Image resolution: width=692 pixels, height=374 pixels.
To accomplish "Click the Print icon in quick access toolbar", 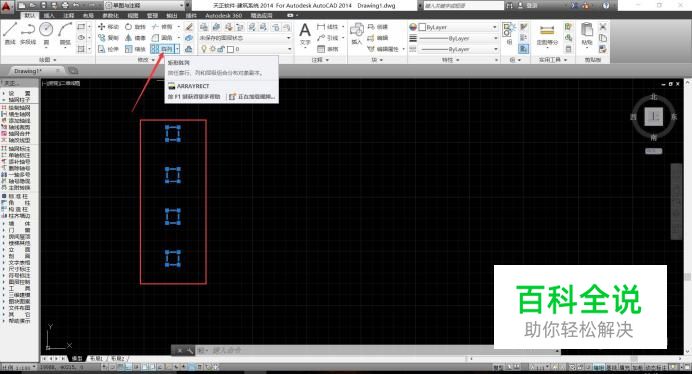I will tap(65, 5).
